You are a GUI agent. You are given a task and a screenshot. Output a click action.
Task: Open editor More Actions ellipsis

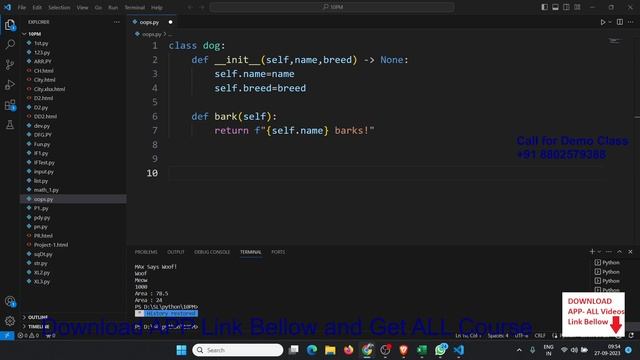point(631,22)
